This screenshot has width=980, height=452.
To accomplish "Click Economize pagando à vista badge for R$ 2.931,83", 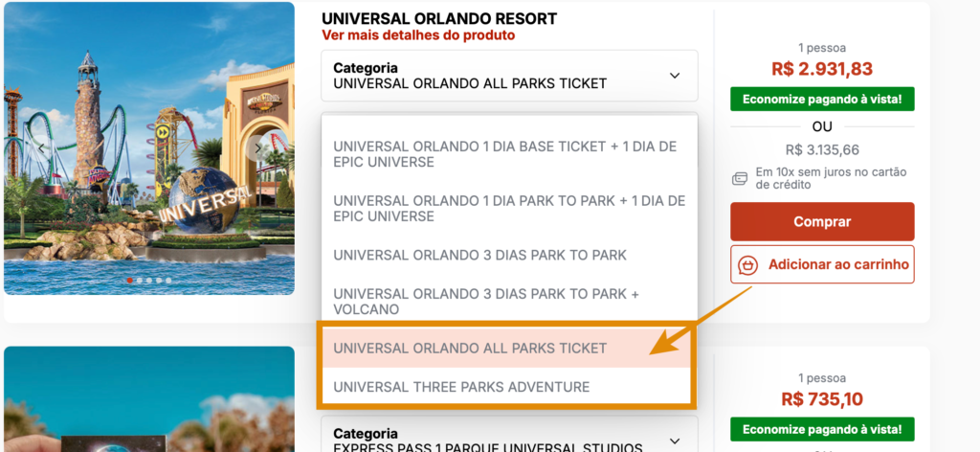I will (822, 100).
